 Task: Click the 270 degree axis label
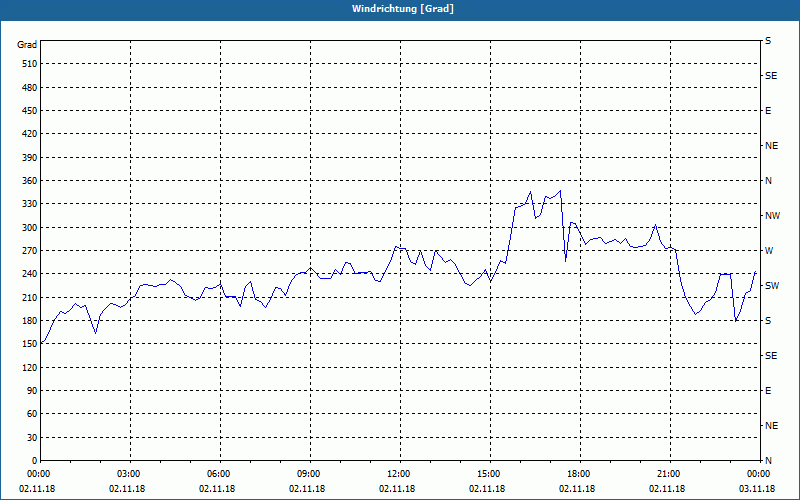click(30, 251)
